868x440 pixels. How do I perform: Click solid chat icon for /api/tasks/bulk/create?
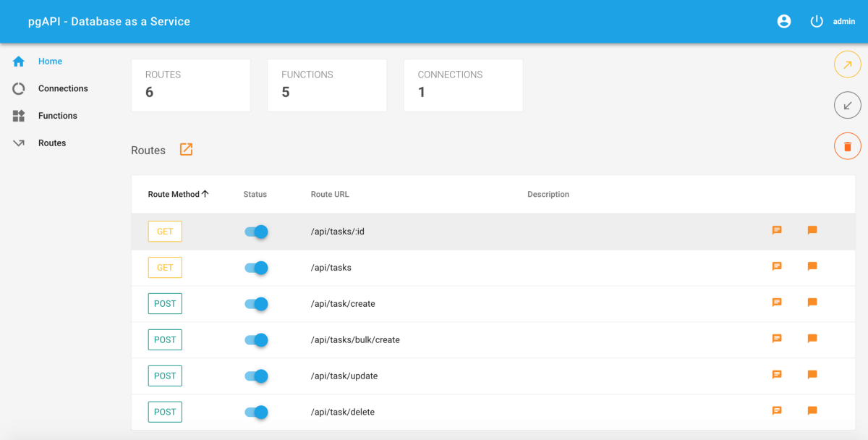(x=812, y=339)
